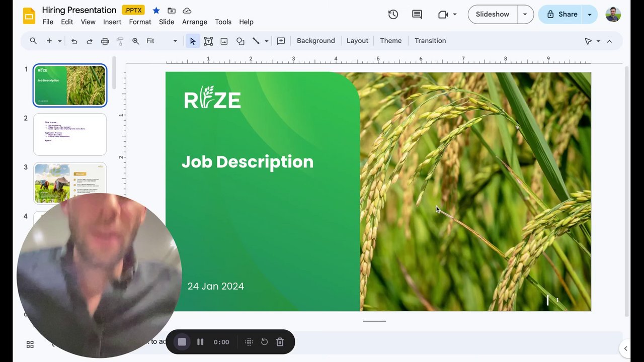Click the video call camera icon
This screenshot has width=644, height=362.
(443, 15)
